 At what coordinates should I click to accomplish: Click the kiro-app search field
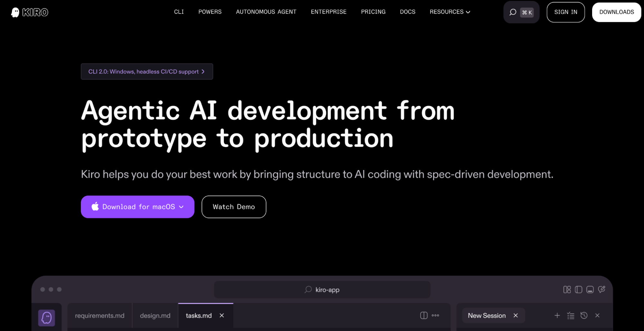[322, 289]
